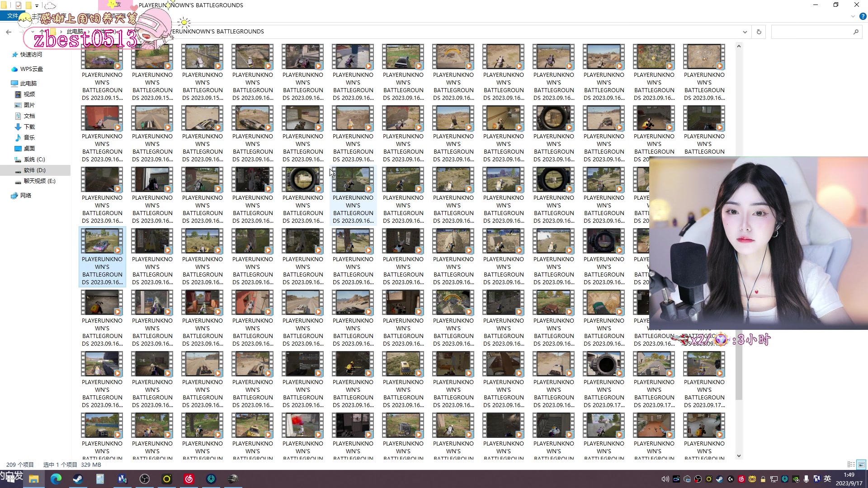Open Steam from the taskbar
This screenshot has height=488, width=868.
click(x=78, y=479)
